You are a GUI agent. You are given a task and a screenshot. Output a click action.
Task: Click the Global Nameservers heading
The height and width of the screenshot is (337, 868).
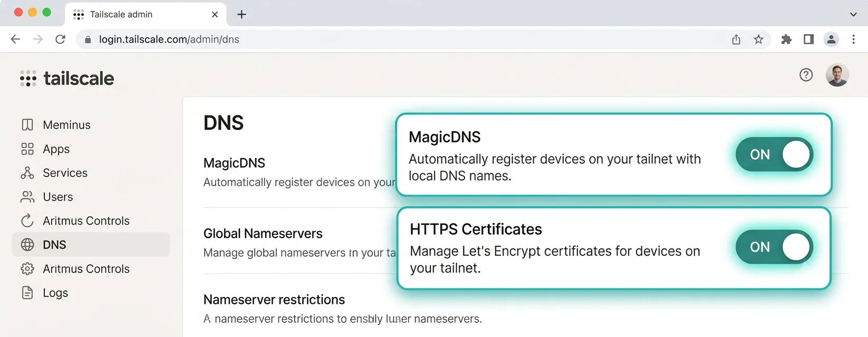263,233
